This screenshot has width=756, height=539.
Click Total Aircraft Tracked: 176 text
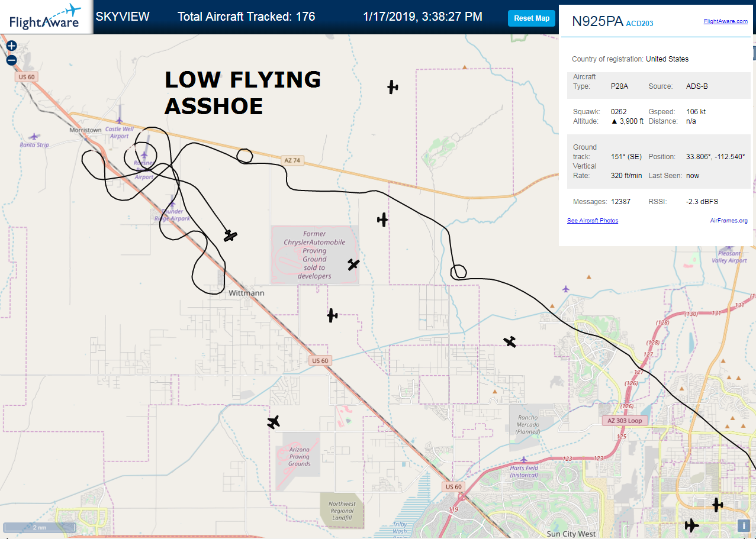coord(246,17)
